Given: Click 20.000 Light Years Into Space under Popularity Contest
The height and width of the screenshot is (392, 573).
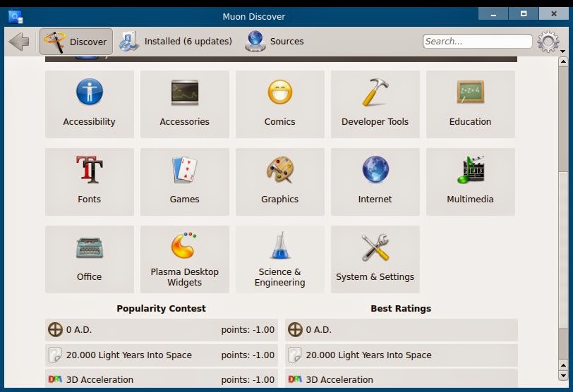Looking at the screenshot, I should point(129,355).
